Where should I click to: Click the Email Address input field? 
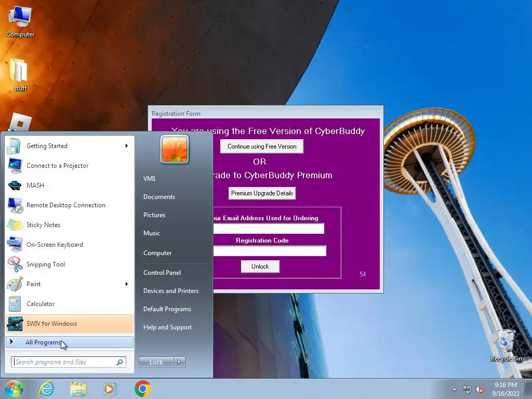click(x=269, y=229)
